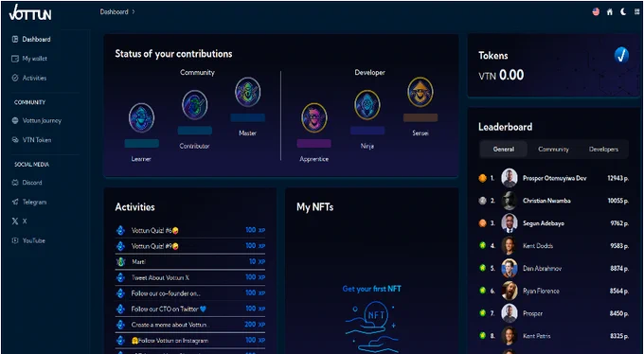The image size is (644, 354).
Task: Open the X social link
Action: [19, 221]
